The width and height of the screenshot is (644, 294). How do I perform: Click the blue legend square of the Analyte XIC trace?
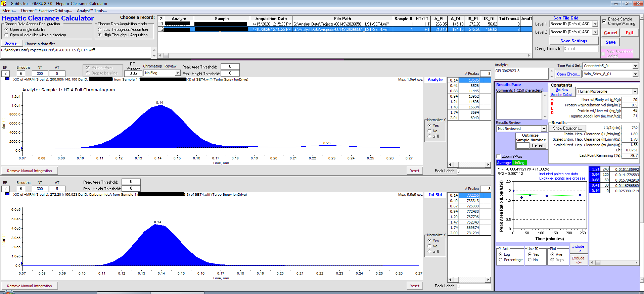click(x=7, y=79)
